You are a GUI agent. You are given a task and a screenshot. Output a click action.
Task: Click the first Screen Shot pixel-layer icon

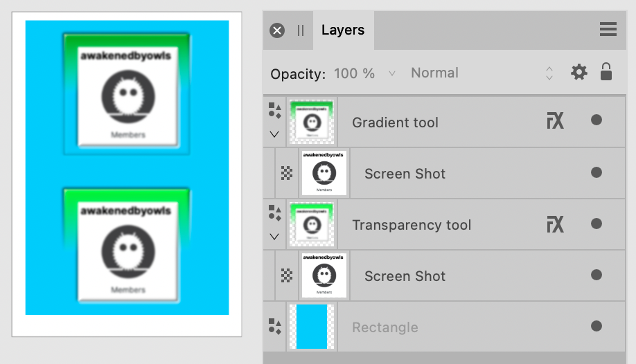point(286,173)
